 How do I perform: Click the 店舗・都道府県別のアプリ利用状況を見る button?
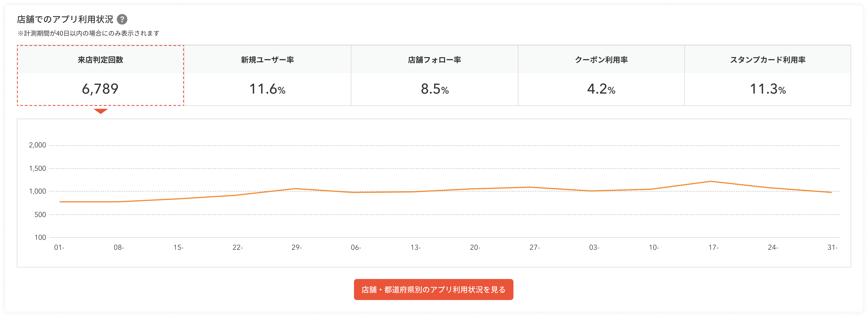(433, 289)
